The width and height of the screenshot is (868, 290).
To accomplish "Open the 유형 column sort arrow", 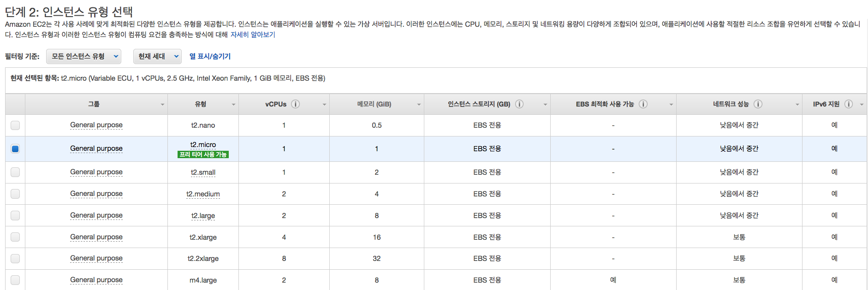I will click(x=233, y=105).
